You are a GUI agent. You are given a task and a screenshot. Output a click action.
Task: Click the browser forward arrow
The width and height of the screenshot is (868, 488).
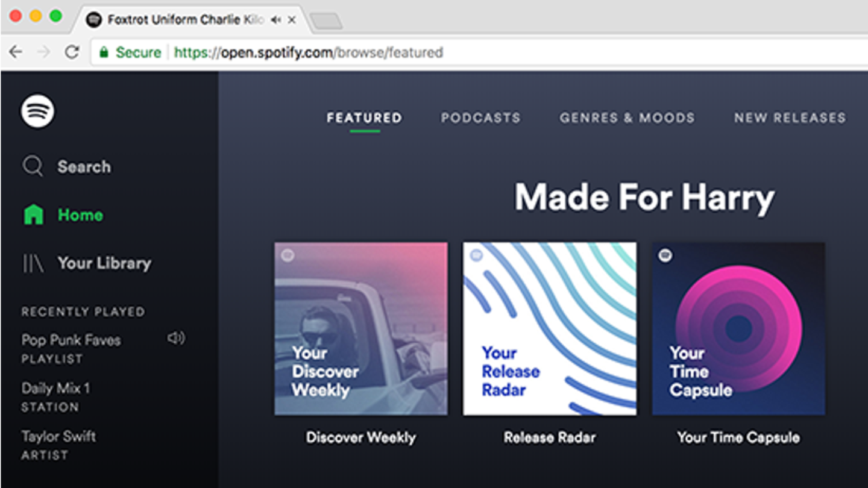[43, 52]
